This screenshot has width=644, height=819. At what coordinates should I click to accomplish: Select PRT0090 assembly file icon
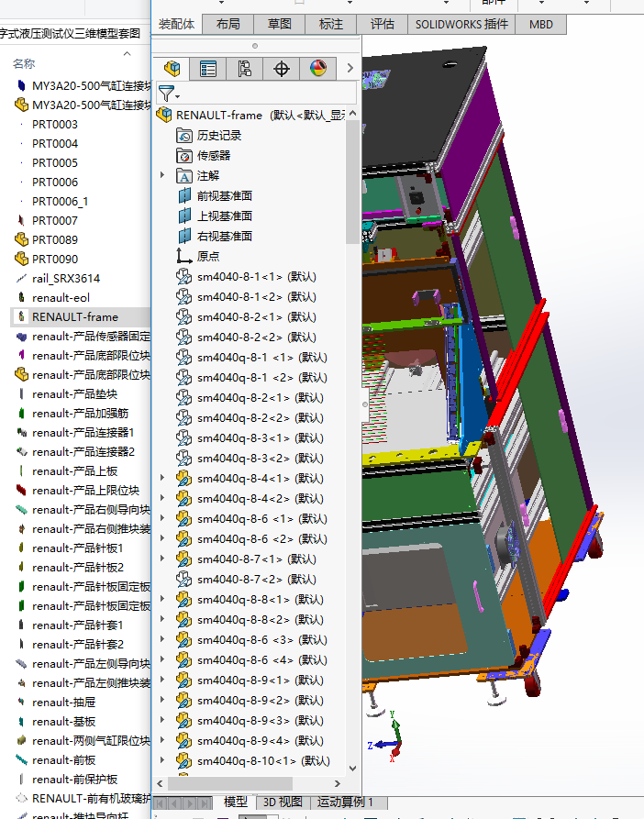click(21, 259)
